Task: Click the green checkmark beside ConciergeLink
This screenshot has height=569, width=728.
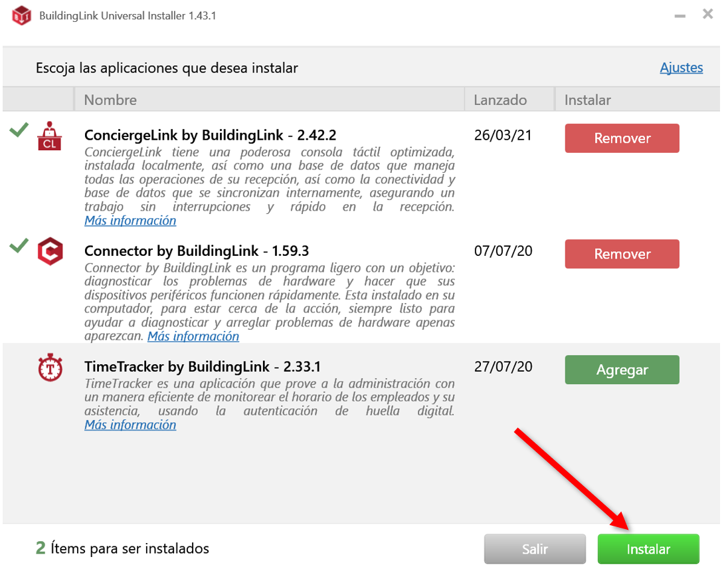Action: coord(19,130)
